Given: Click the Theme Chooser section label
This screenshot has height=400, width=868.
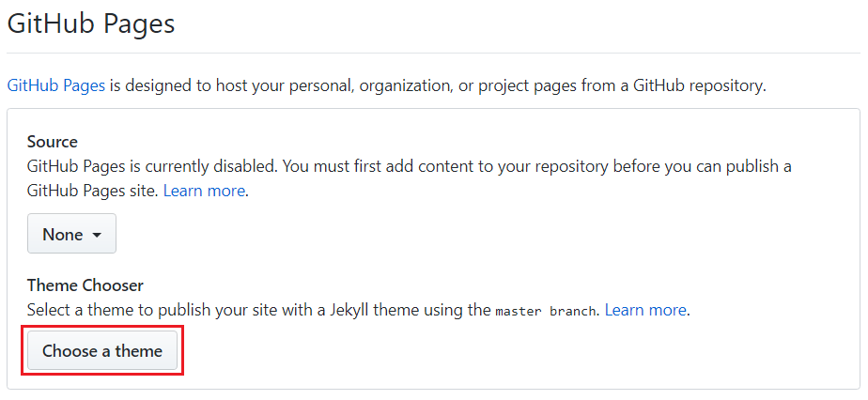Looking at the screenshot, I should [x=85, y=285].
